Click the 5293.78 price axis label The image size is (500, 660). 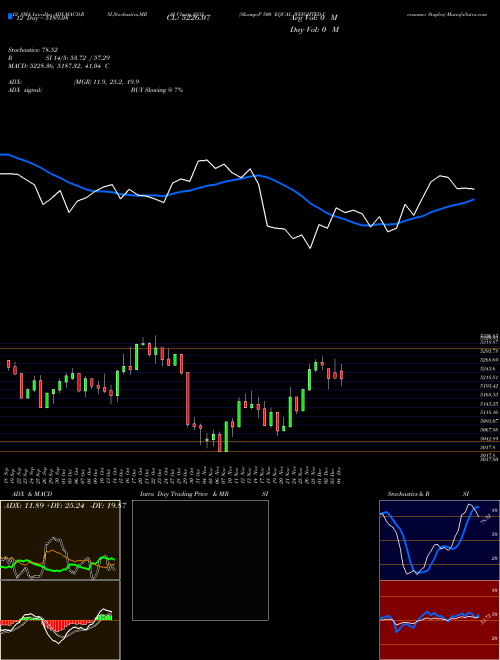[x=489, y=351]
